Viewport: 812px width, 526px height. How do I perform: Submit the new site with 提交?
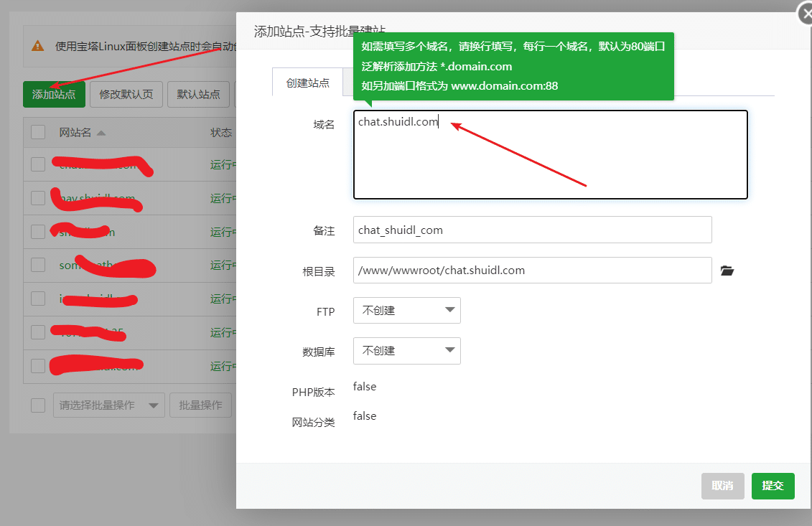(x=773, y=486)
